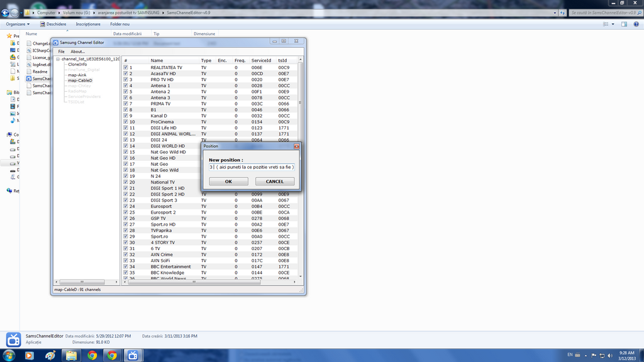This screenshot has height=362, width=644.
Task: Click tree panel horizontal scrollbar thumb
Action: click(x=82, y=282)
